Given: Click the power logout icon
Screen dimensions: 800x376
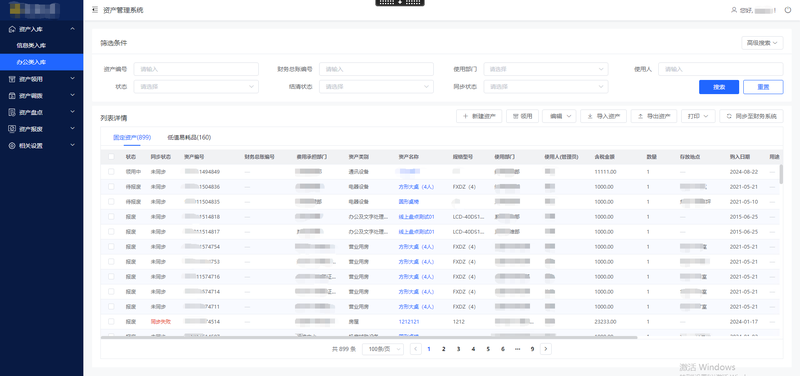Looking at the screenshot, I should [x=788, y=10].
